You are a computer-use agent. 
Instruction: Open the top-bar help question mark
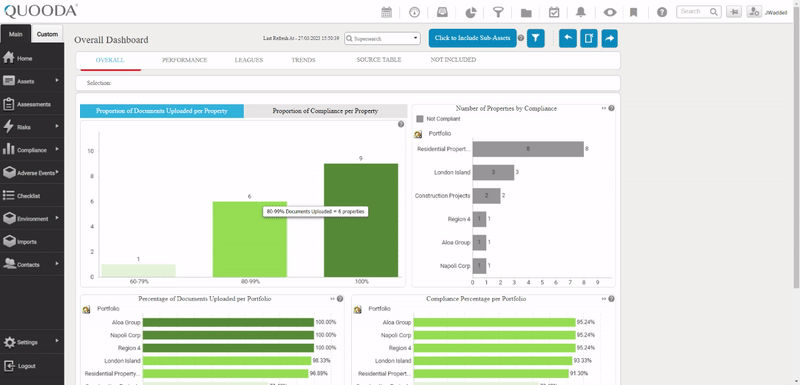click(662, 12)
